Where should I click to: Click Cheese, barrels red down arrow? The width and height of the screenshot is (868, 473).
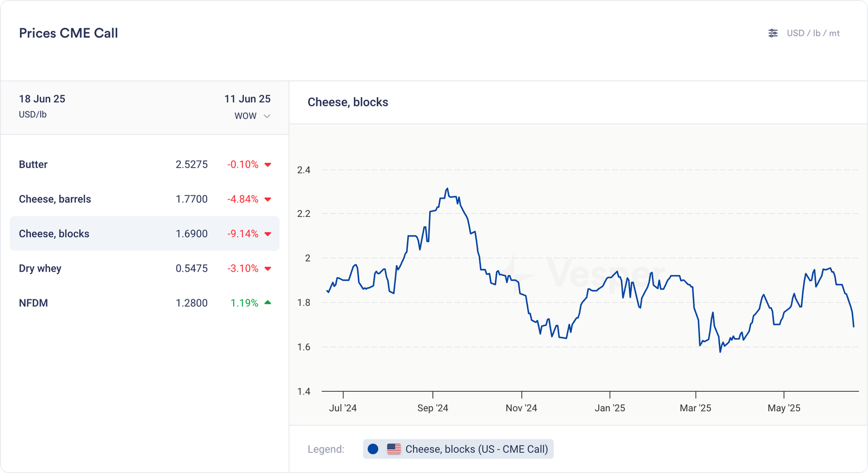tap(267, 200)
